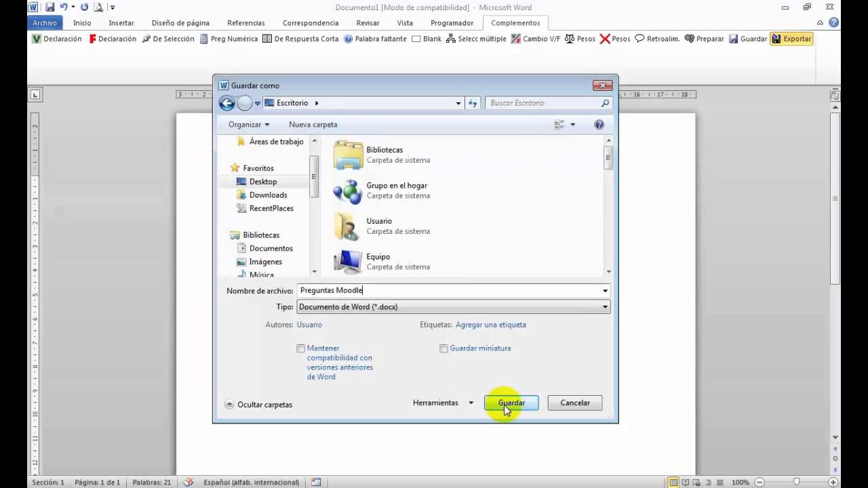This screenshot has height=488, width=868.
Task: Open the Diseño de página tab
Action: (x=180, y=22)
